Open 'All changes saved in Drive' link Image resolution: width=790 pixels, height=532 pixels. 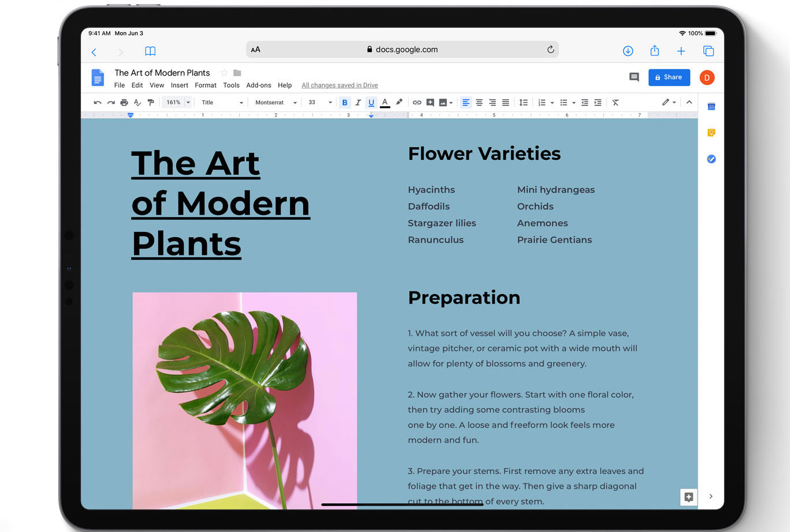pos(340,85)
